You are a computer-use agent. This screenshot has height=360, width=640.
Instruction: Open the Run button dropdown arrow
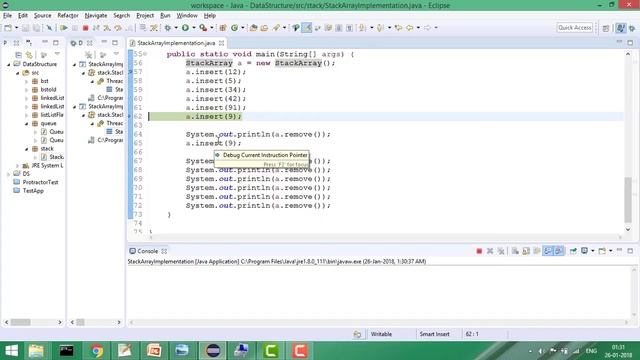point(193,28)
